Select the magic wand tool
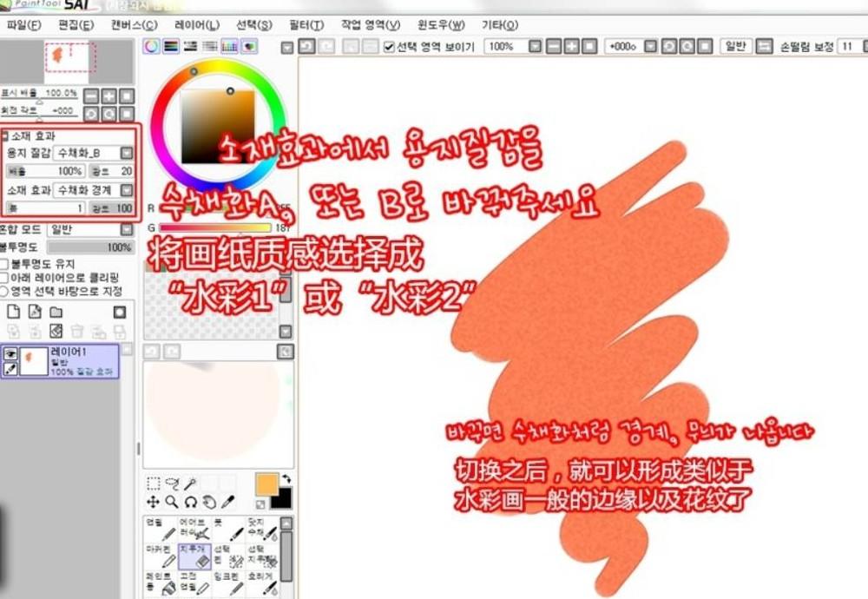 pyautogui.click(x=190, y=483)
